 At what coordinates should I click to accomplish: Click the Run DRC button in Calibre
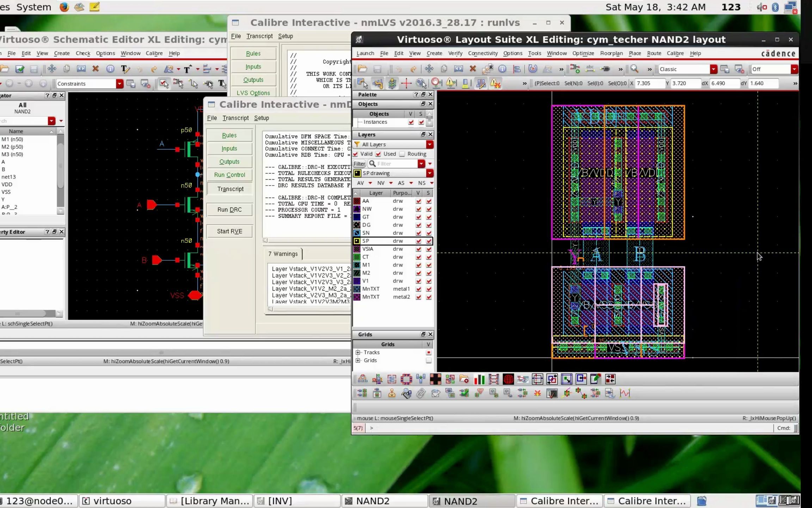tap(230, 209)
